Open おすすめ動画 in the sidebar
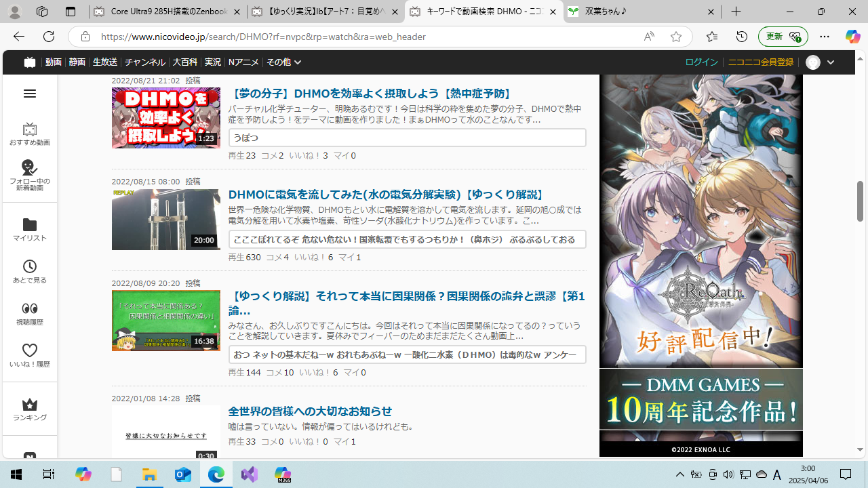The width and height of the screenshot is (868, 488). coord(29,134)
